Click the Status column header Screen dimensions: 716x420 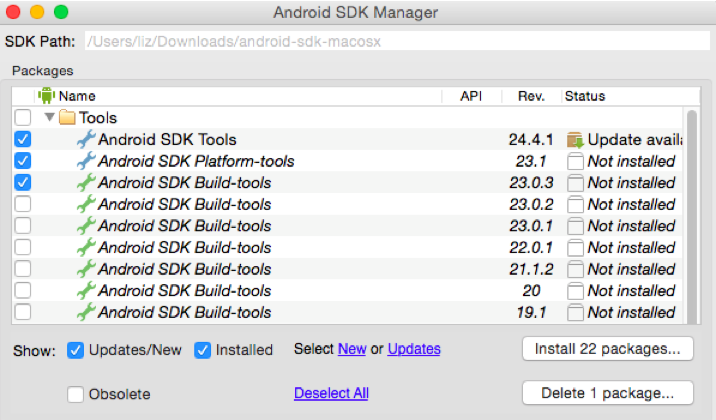[584, 97]
